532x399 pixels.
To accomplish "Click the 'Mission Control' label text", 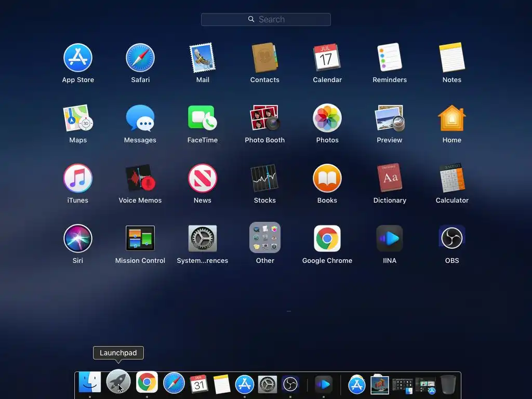I will pyautogui.click(x=140, y=261).
